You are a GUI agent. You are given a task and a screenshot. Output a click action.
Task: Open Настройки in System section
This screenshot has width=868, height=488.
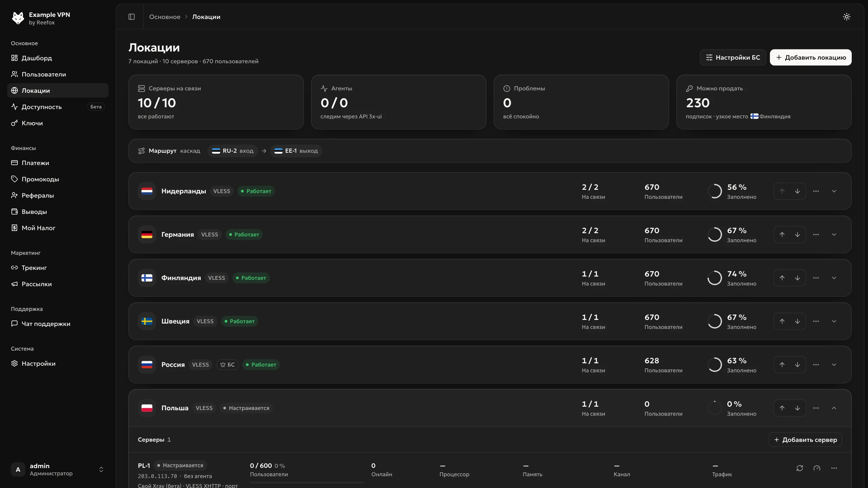(58, 363)
